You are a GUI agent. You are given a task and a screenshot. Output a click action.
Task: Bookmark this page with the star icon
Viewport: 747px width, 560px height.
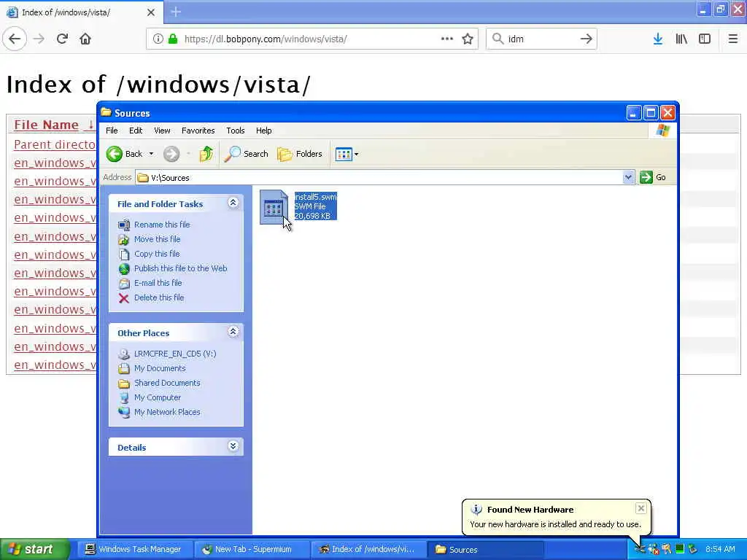(x=468, y=39)
